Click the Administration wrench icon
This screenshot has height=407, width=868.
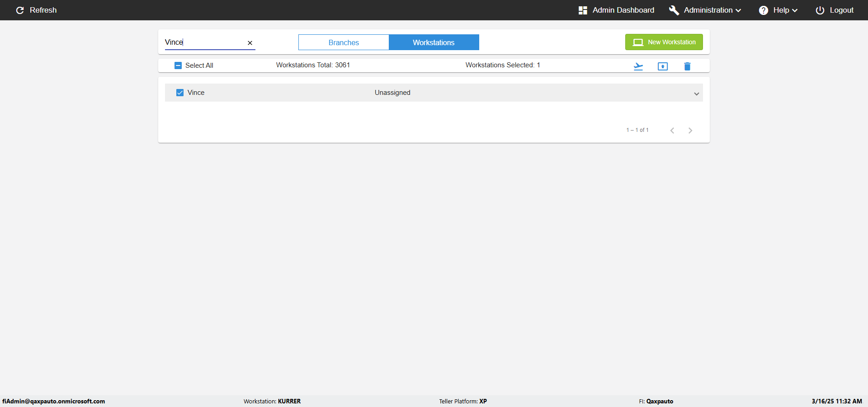click(x=674, y=10)
